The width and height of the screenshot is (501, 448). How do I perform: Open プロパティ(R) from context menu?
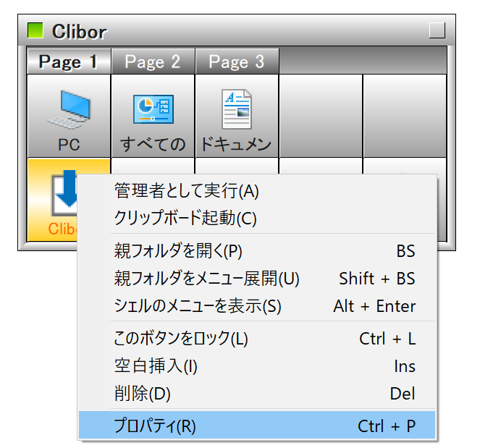coord(257,426)
